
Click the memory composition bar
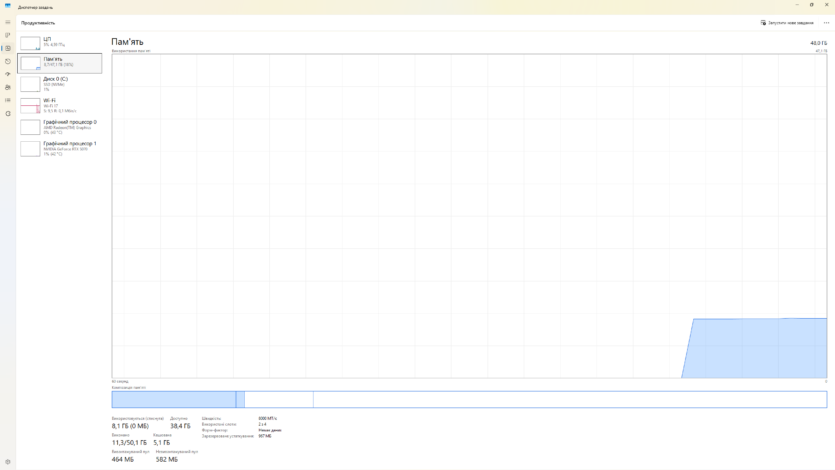click(x=469, y=399)
